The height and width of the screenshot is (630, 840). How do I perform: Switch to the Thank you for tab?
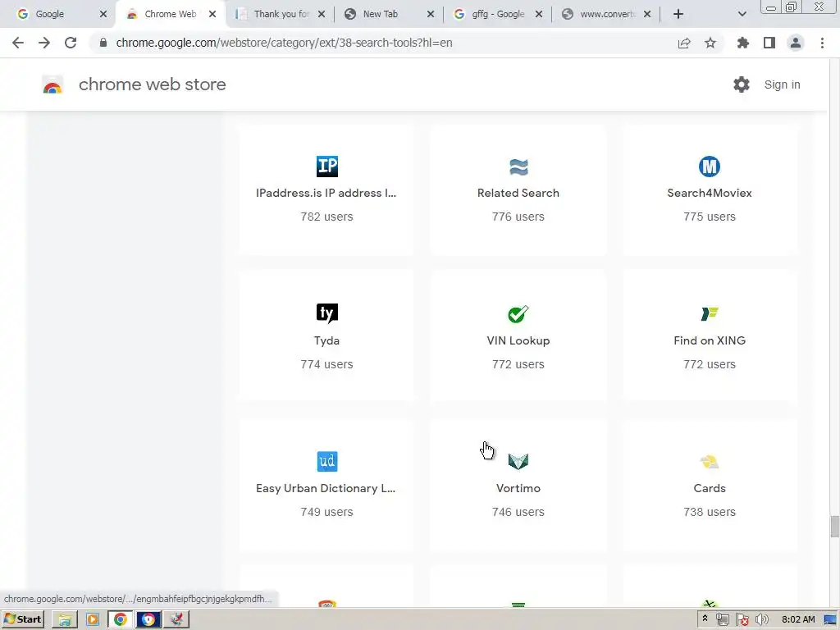click(x=281, y=14)
